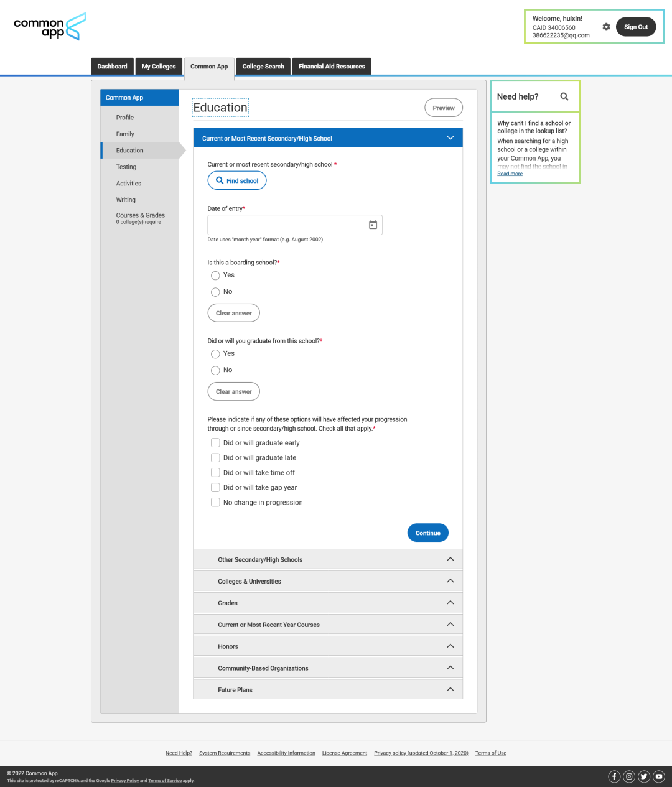The height and width of the screenshot is (787, 672).
Task: Go to Courses & Grades in sidebar
Action: tap(141, 218)
